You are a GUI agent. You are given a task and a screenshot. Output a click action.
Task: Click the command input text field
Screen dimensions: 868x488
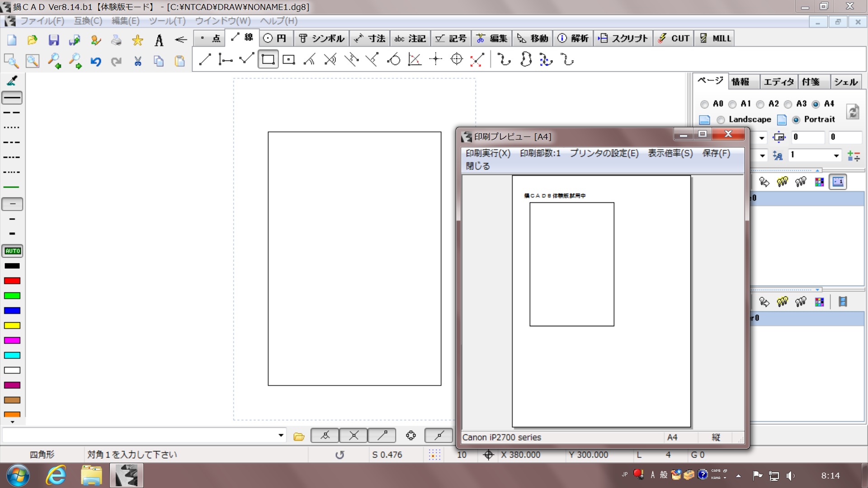(139, 436)
